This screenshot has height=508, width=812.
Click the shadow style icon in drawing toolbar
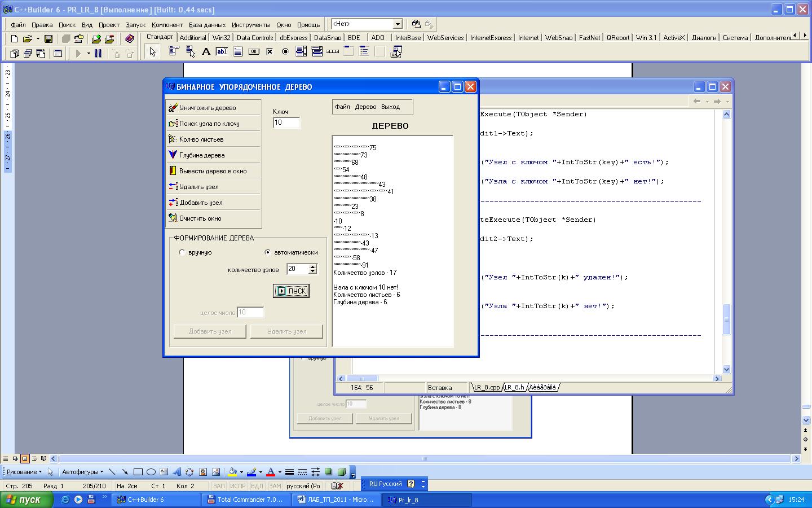click(328, 472)
